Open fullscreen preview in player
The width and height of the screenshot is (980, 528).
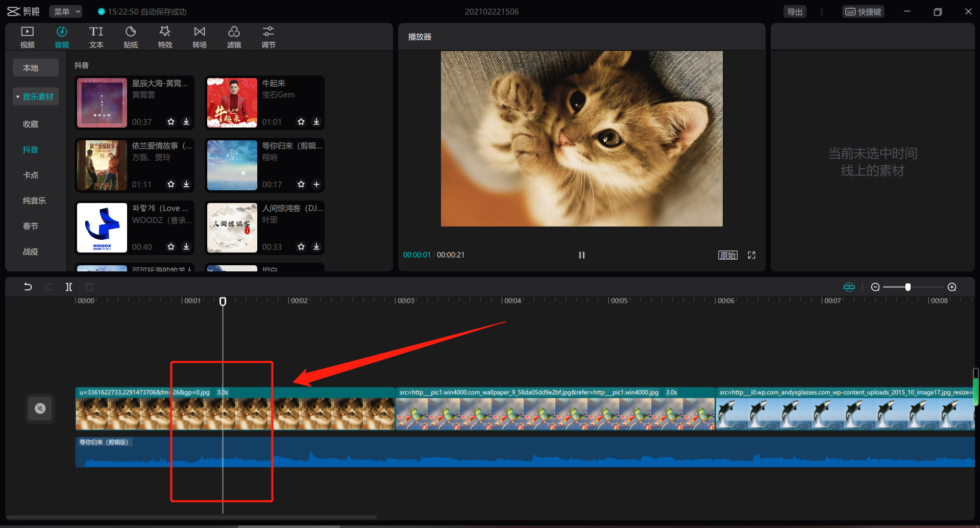coord(751,255)
